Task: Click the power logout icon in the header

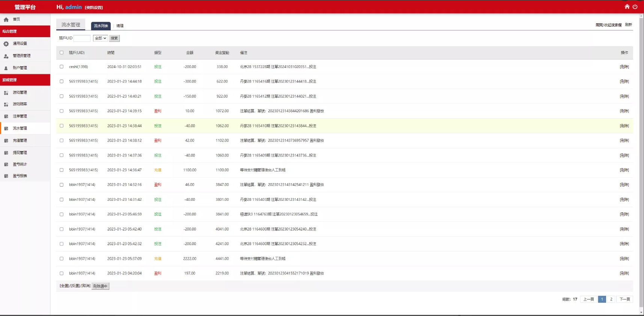Action: tap(635, 7)
